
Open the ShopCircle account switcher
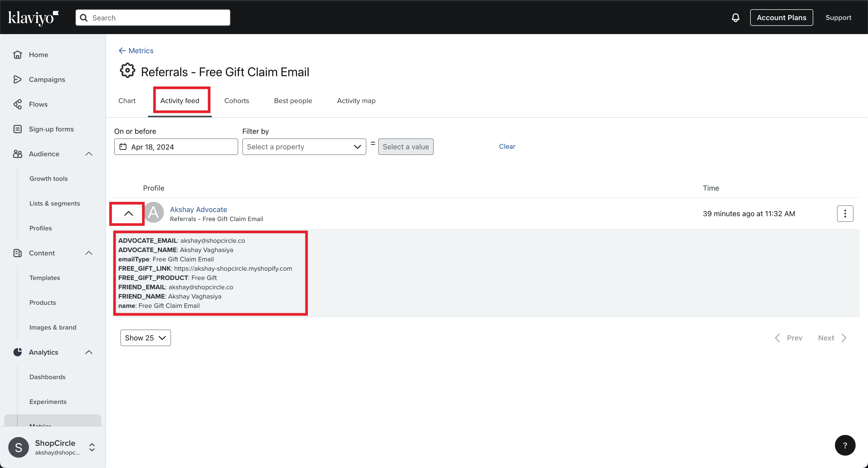click(x=92, y=447)
